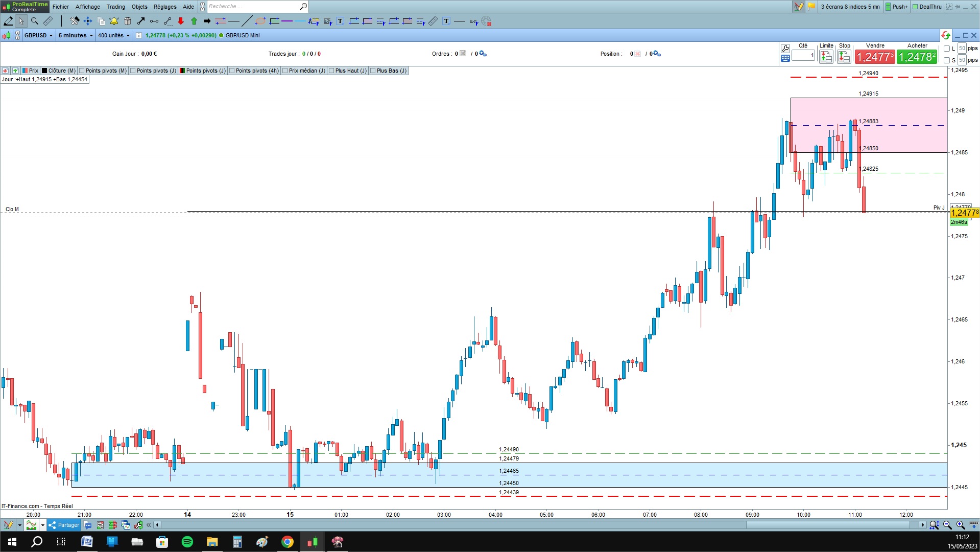Check the Plus Haut (J) indicator

pos(331,71)
